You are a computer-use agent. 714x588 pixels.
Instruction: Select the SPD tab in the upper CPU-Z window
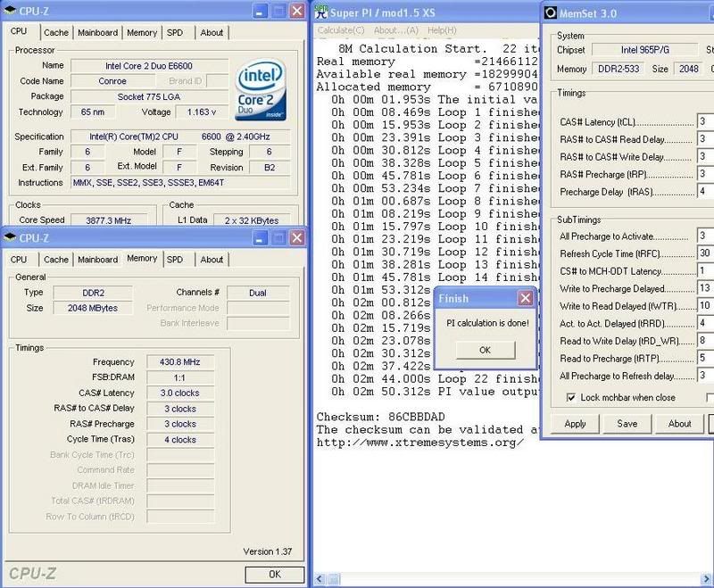point(175,33)
